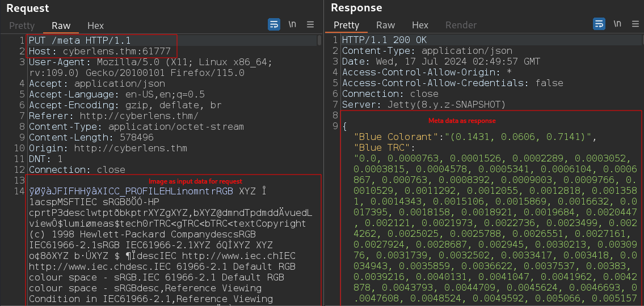Toggle word wrap in Response panel
The image size is (644, 306).
click(x=599, y=24)
